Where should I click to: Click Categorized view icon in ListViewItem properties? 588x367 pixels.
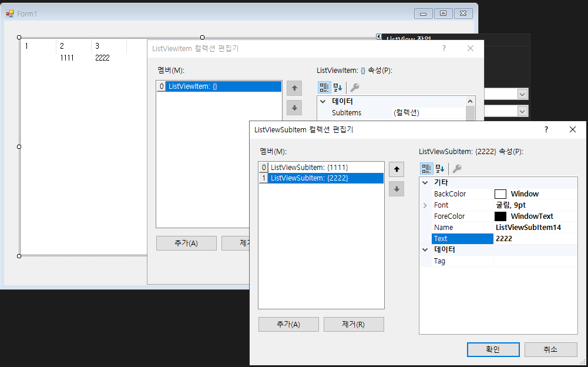(x=324, y=88)
